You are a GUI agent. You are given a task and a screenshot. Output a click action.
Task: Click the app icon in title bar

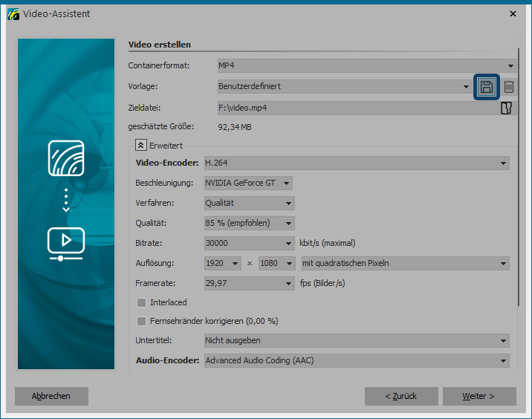click(13, 13)
